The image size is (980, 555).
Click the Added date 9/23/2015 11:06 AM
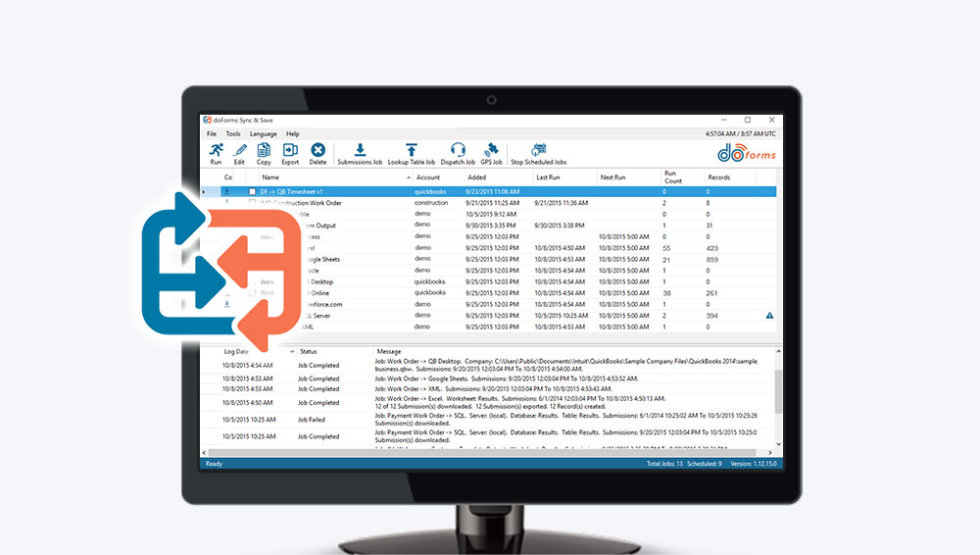coord(493,191)
